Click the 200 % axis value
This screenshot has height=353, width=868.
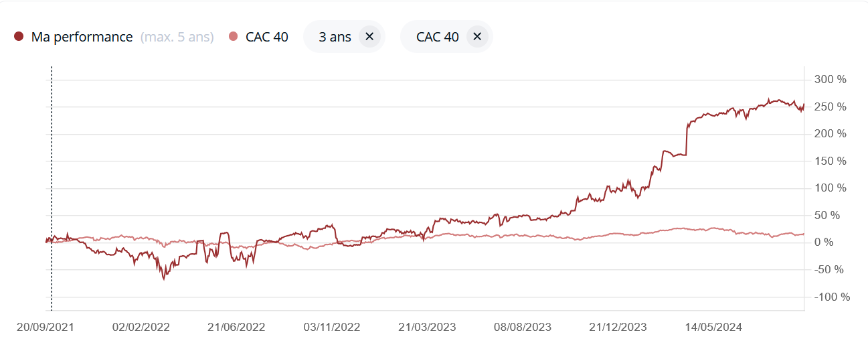click(830, 134)
